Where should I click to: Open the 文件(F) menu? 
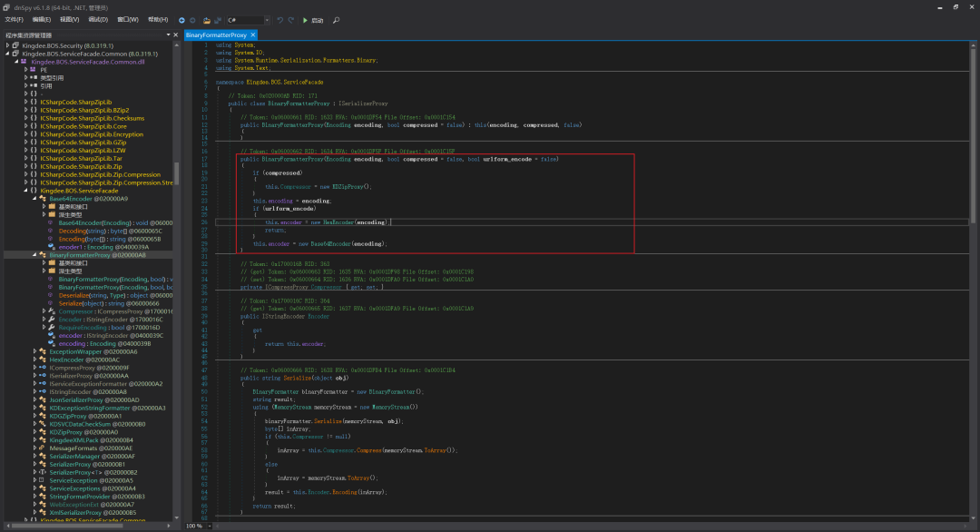(x=14, y=20)
